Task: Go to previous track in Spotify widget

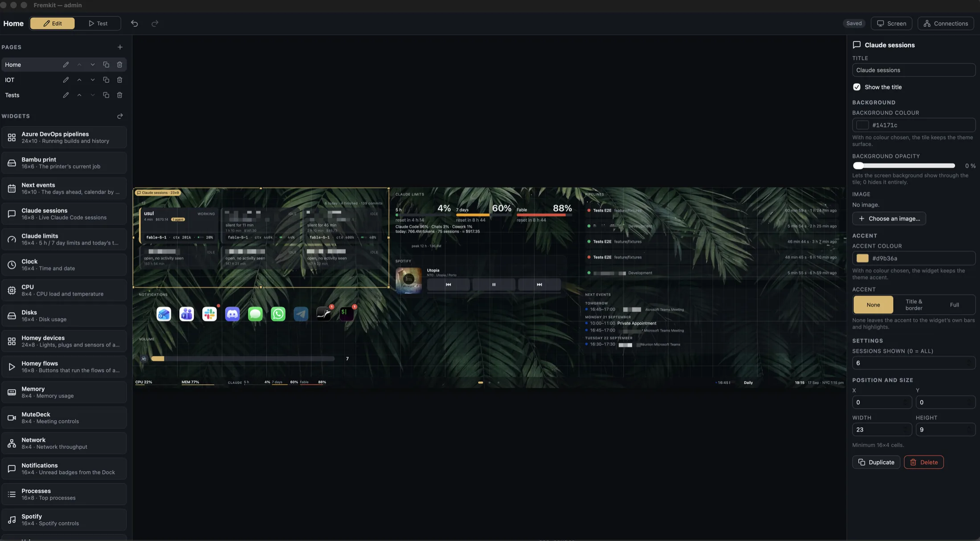Action: 448,285
